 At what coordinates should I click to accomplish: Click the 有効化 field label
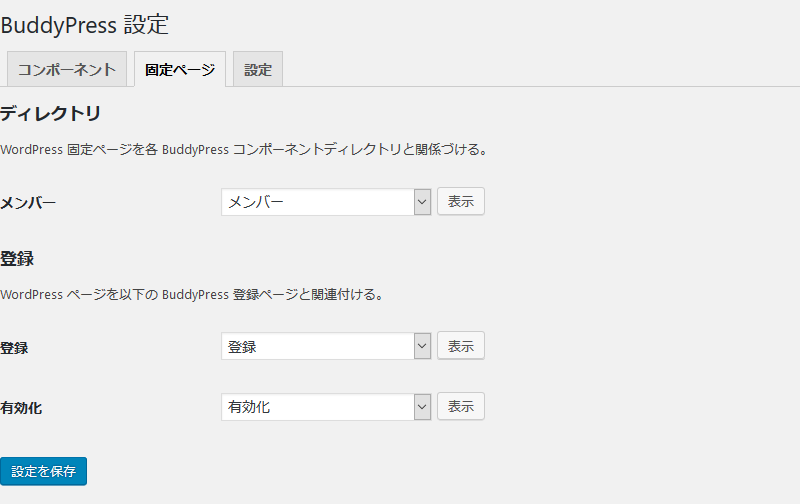(21, 408)
